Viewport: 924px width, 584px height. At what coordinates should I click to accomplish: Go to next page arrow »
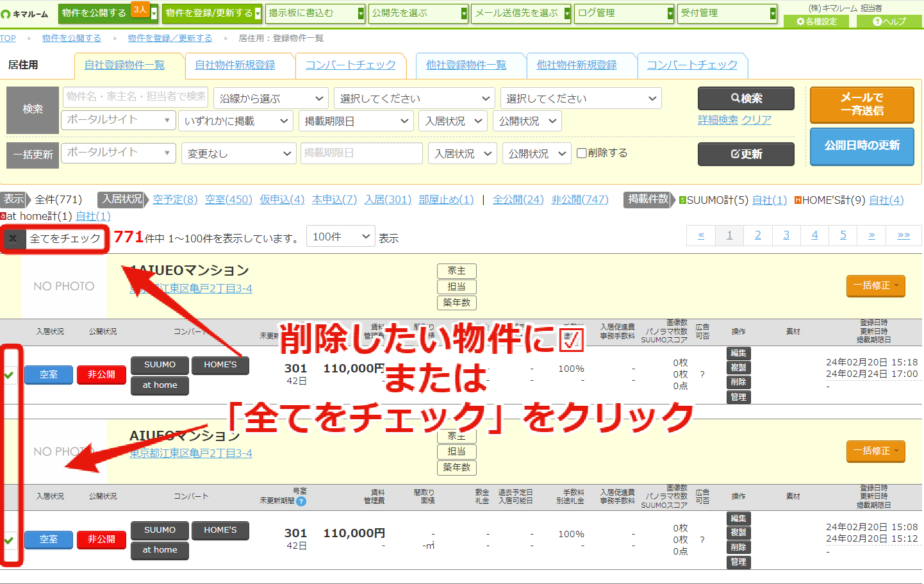(x=871, y=235)
